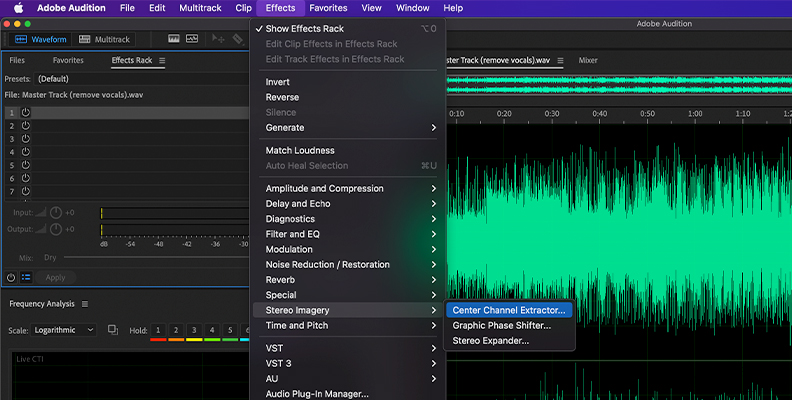Click the Mix Dry/Wet slider track
Viewport: 792px width, 400px height.
pyautogui.click(x=157, y=258)
